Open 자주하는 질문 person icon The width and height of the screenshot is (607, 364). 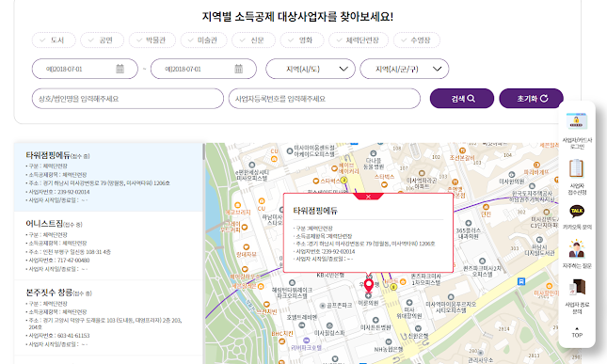[x=577, y=248]
